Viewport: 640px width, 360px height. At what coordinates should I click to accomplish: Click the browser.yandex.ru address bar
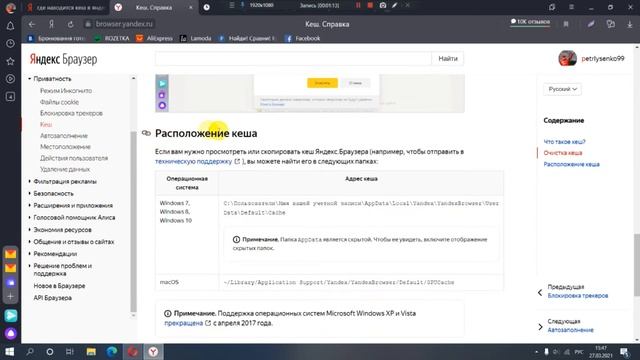(124, 24)
